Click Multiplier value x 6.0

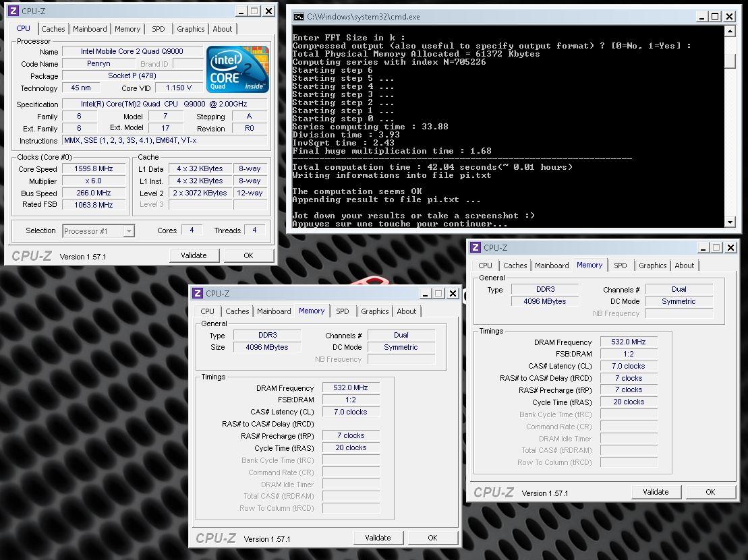pos(94,181)
